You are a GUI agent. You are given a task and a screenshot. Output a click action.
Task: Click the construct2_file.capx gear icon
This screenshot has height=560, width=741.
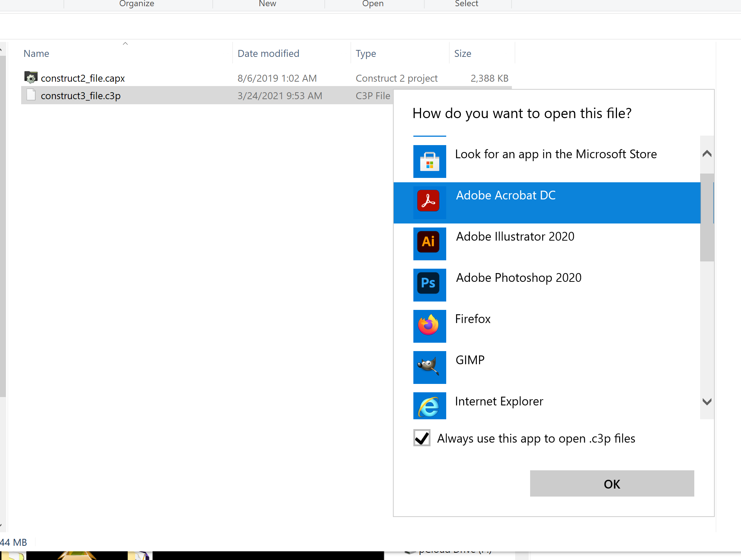click(31, 77)
